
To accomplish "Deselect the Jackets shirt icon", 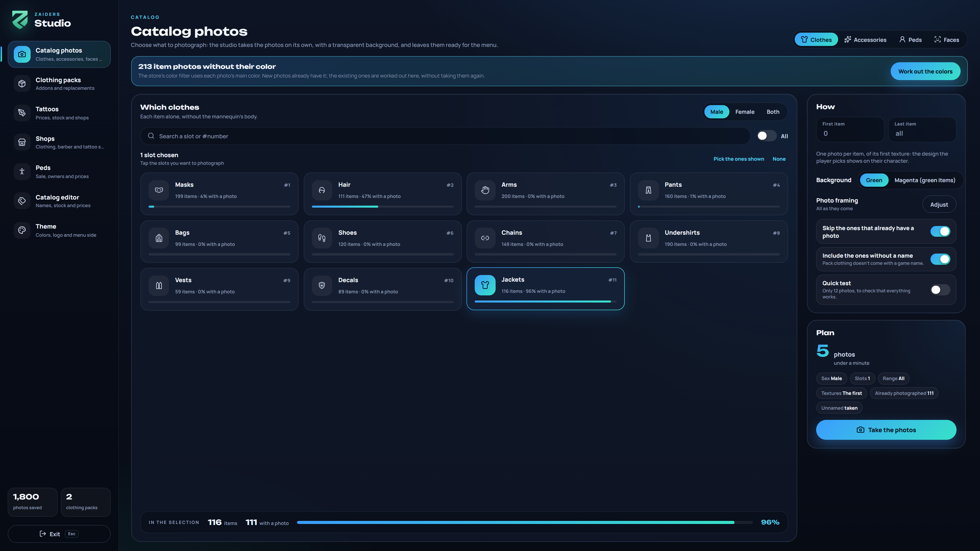I will pos(485,285).
